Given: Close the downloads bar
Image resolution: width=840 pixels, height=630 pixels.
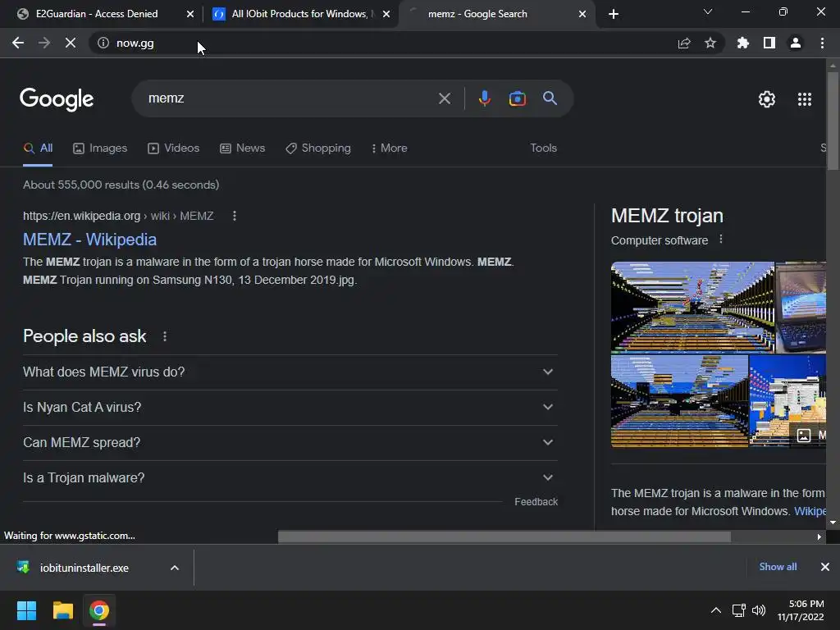Looking at the screenshot, I should [825, 567].
